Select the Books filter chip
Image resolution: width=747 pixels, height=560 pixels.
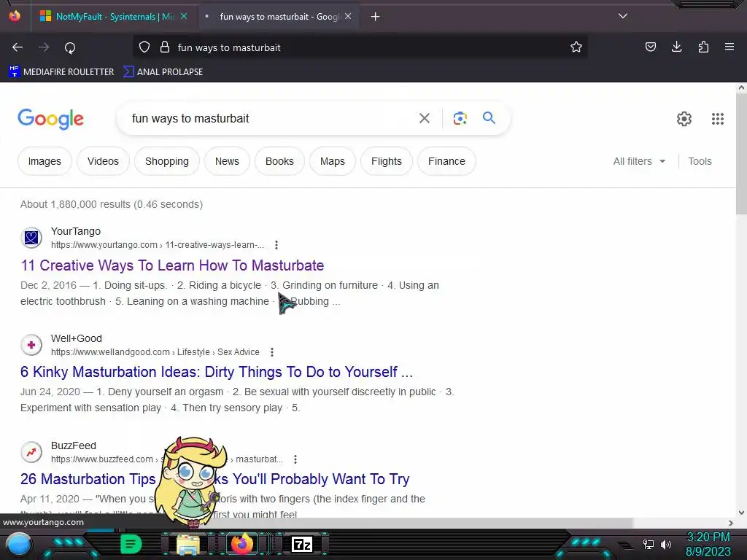click(x=279, y=161)
